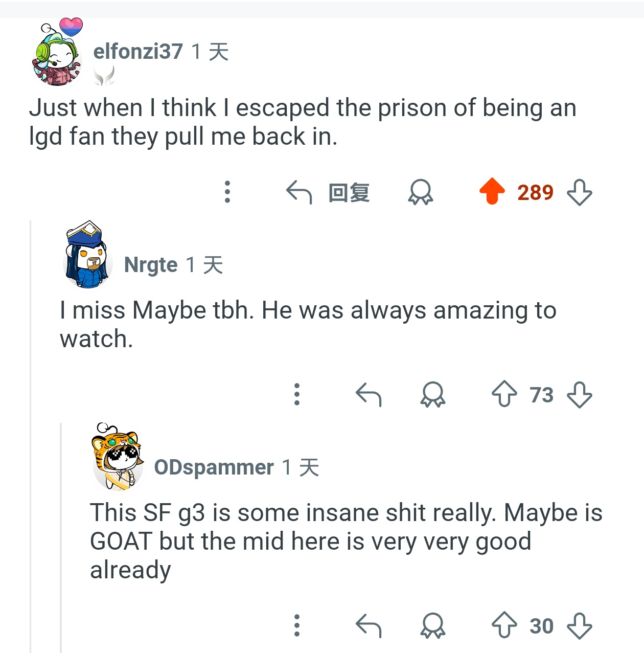Image resolution: width=644 pixels, height=653 pixels.
Task: Give award to elfonzi37's comment
Action: point(420,193)
